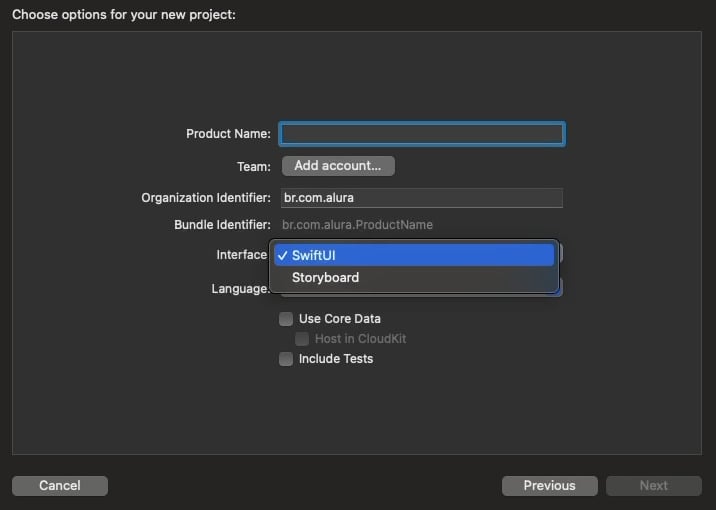Click the Next button
This screenshot has height=510, width=716.
[653, 485]
